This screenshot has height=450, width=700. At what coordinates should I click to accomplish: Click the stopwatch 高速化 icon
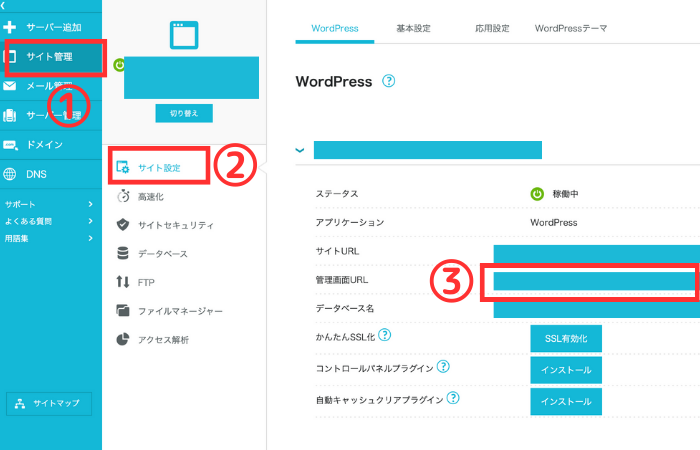point(123,196)
